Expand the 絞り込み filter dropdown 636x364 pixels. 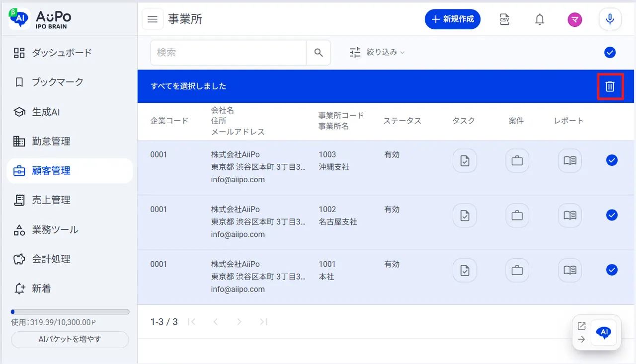[377, 52]
